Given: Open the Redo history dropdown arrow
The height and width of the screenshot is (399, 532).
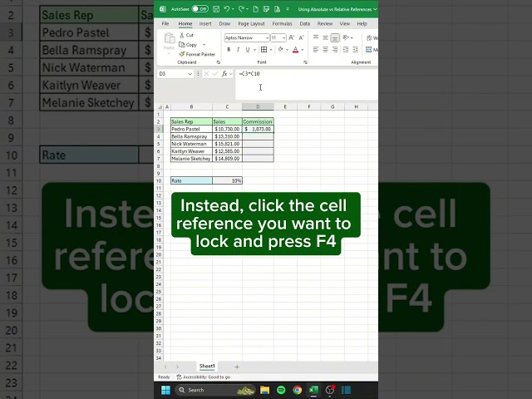Looking at the screenshot, I should click(x=247, y=9).
